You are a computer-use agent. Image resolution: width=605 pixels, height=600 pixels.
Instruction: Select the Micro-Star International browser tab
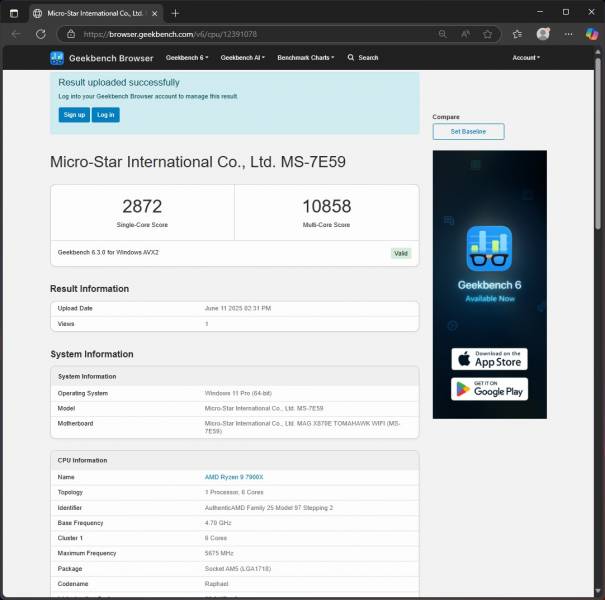point(95,14)
